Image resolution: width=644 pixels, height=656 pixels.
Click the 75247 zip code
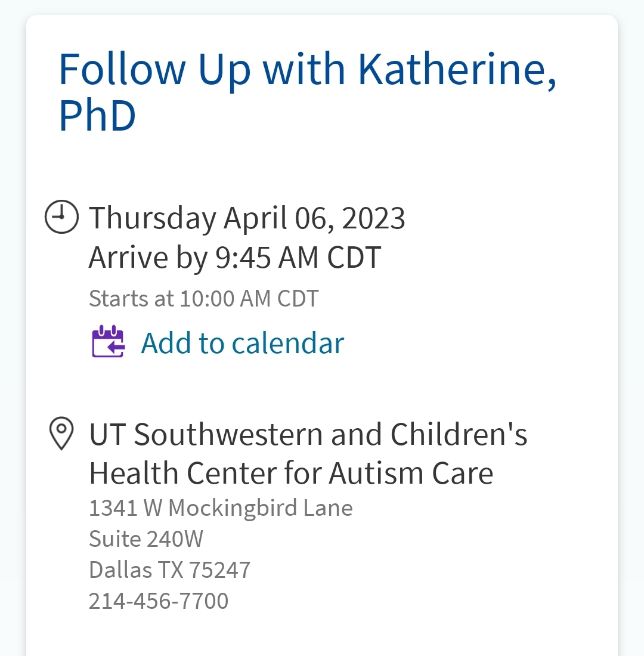click(x=219, y=570)
